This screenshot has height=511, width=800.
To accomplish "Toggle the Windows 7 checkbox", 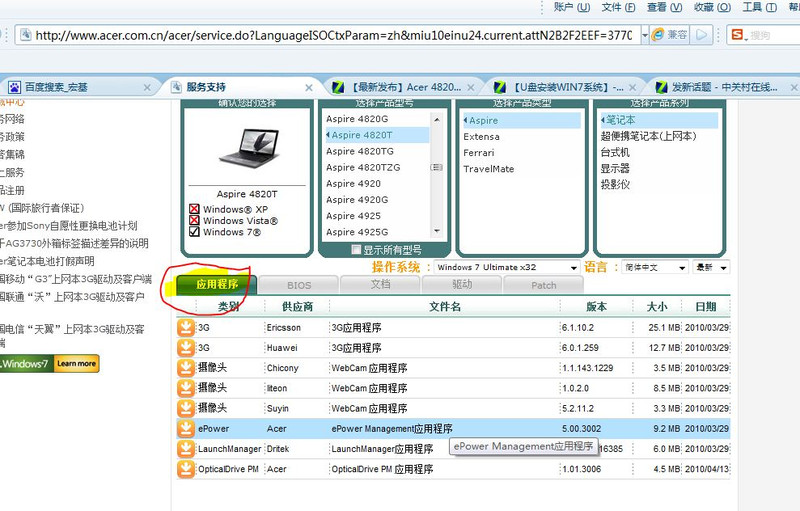I will [195, 232].
